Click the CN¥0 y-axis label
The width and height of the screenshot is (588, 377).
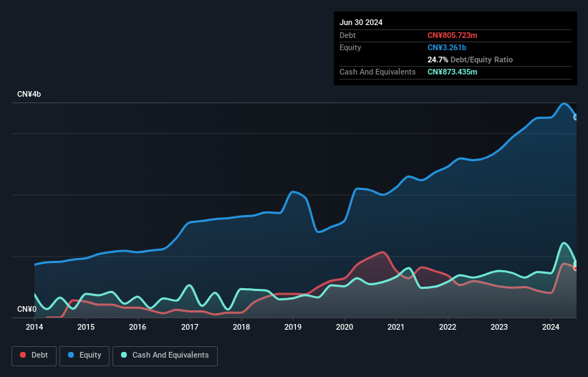26,309
